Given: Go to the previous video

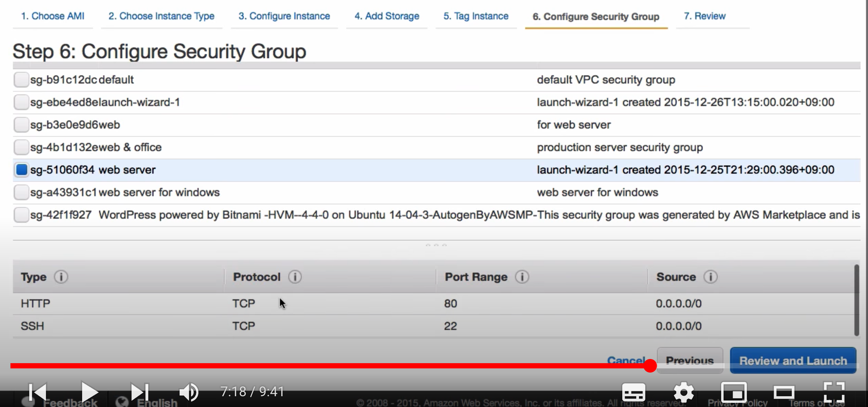Looking at the screenshot, I should tap(38, 392).
